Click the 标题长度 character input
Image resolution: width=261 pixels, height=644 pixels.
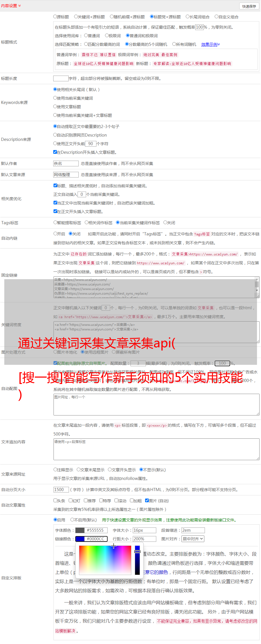[61, 78]
